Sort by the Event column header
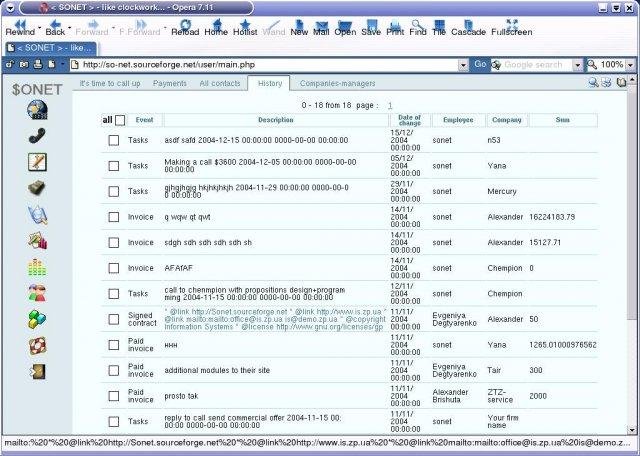640x456 pixels. pos(144,120)
